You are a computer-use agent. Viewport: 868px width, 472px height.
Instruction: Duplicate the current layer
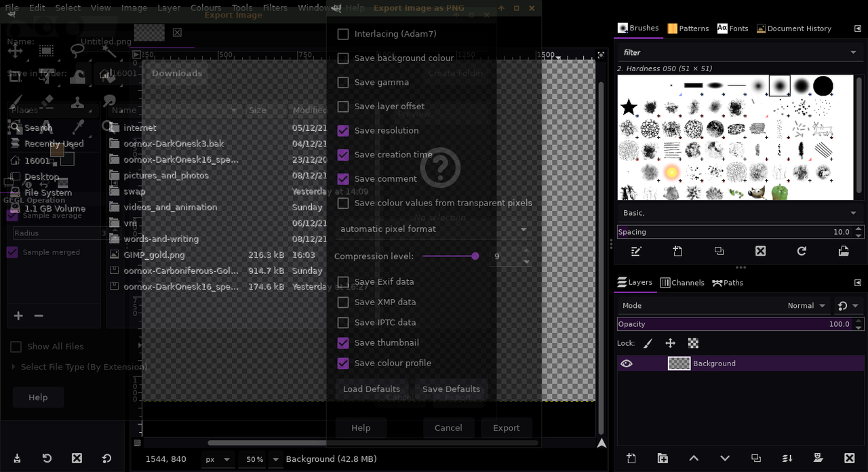[756, 458]
